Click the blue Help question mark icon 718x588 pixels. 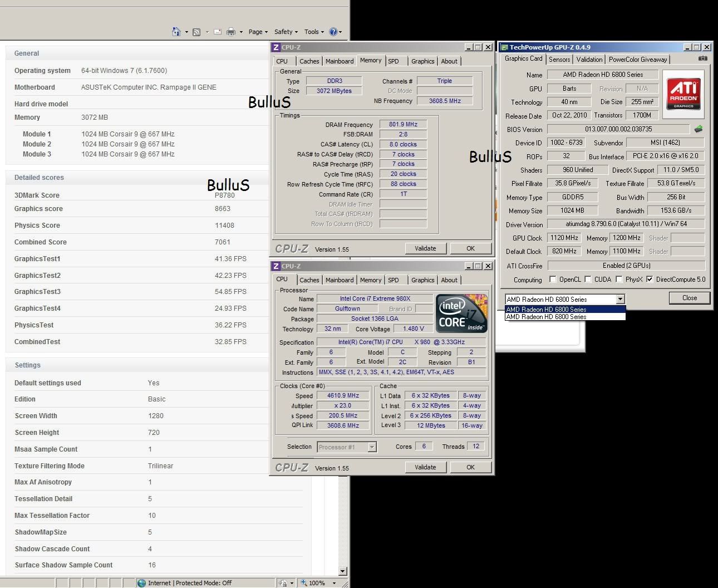point(333,32)
